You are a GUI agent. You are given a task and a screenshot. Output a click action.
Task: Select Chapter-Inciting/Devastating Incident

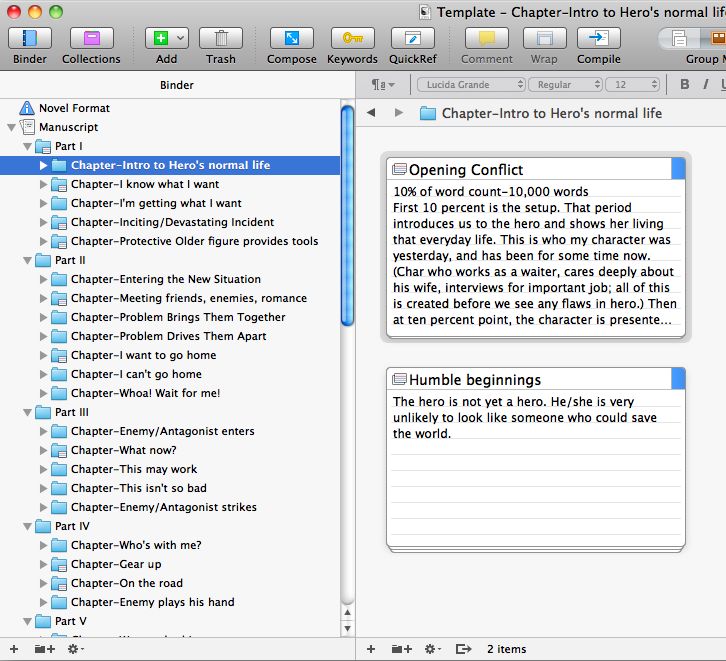click(x=172, y=222)
